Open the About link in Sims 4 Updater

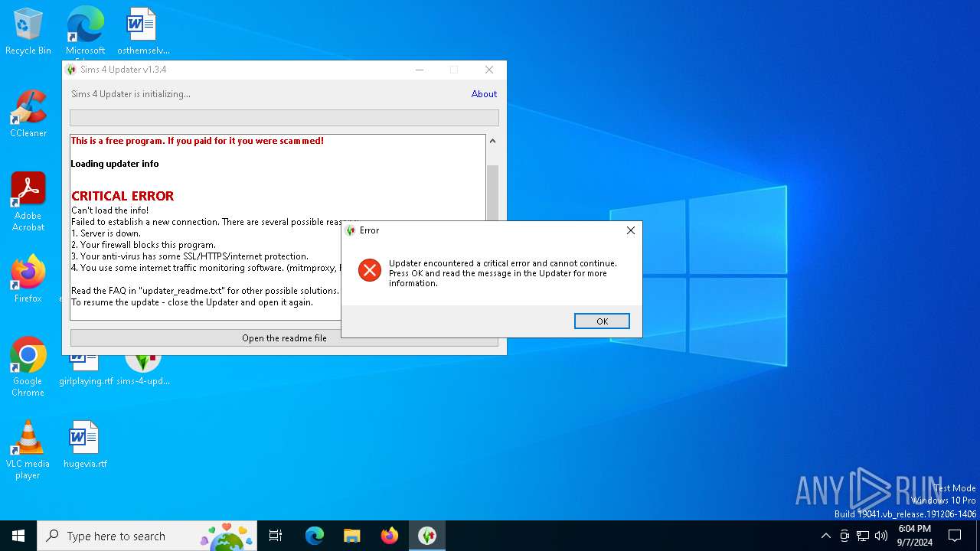484,94
